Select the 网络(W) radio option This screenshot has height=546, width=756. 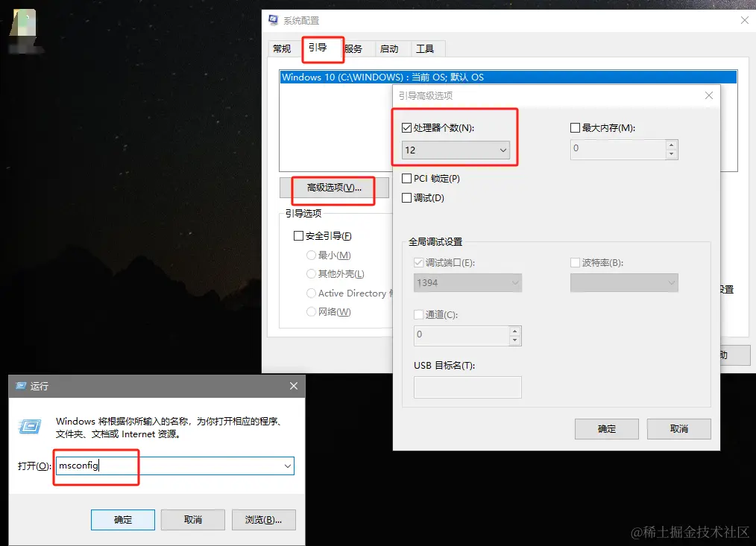tap(311, 312)
